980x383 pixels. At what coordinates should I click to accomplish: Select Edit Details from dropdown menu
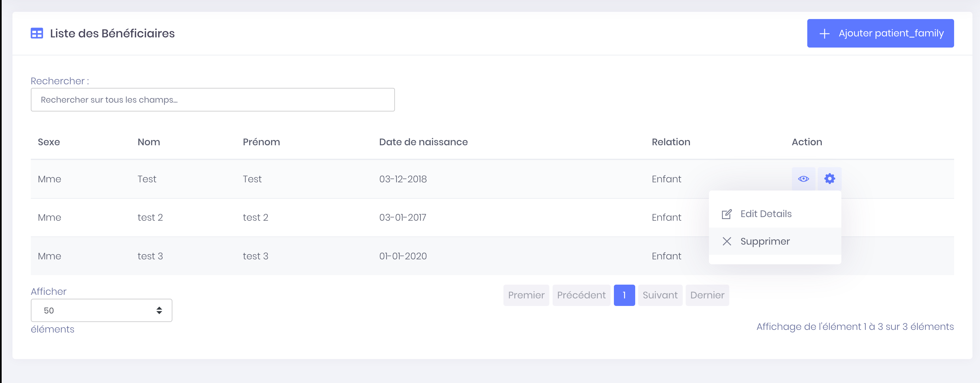(765, 214)
